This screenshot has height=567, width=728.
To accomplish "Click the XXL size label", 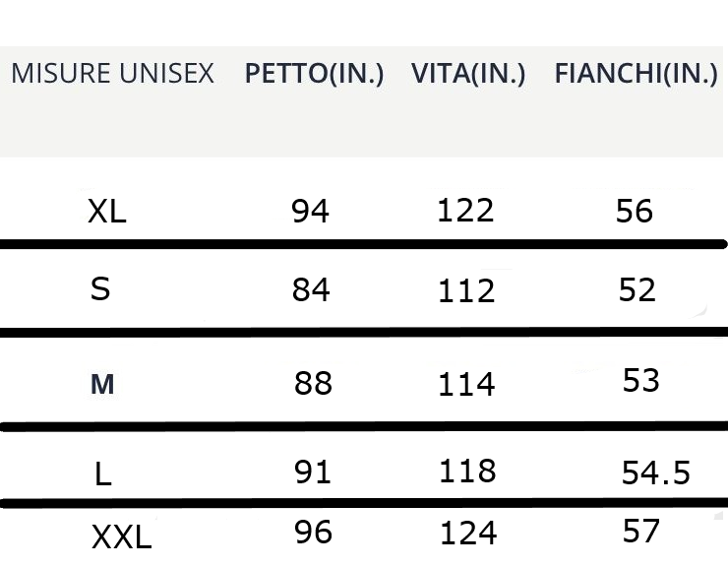I will (x=121, y=537).
